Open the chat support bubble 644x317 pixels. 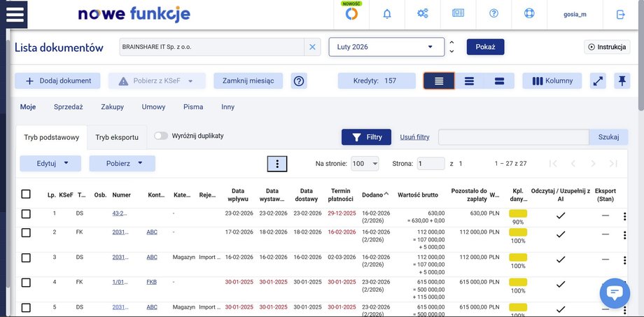click(x=614, y=293)
